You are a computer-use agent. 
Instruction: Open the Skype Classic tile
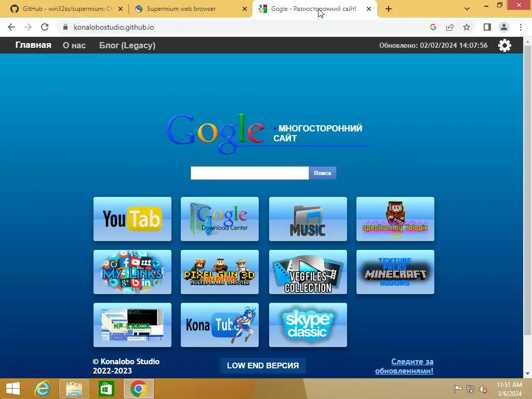coord(308,325)
